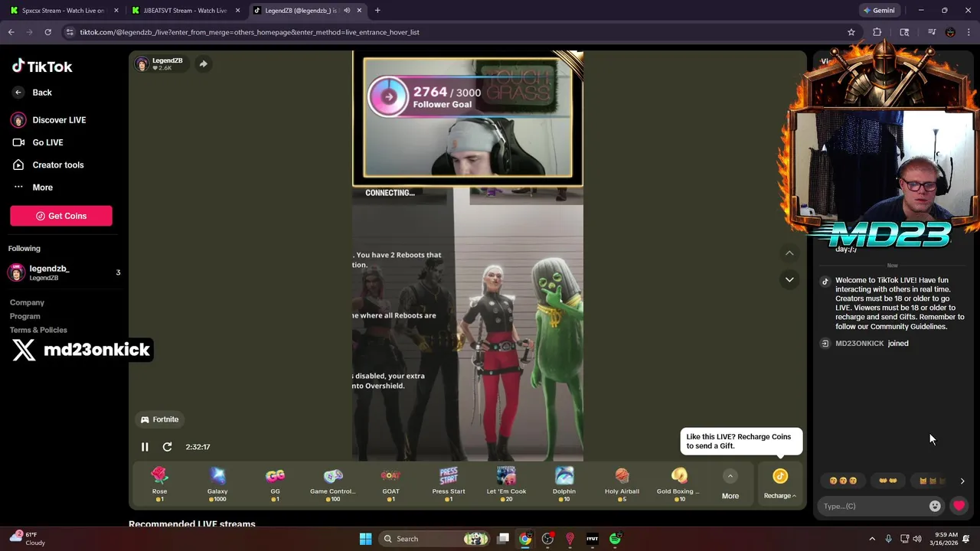Open Google Chrome from the taskbar

[x=525, y=539]
